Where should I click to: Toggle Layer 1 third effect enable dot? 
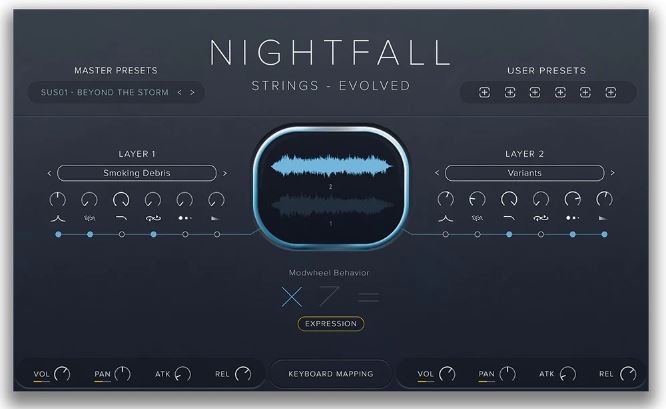[122, 234]
